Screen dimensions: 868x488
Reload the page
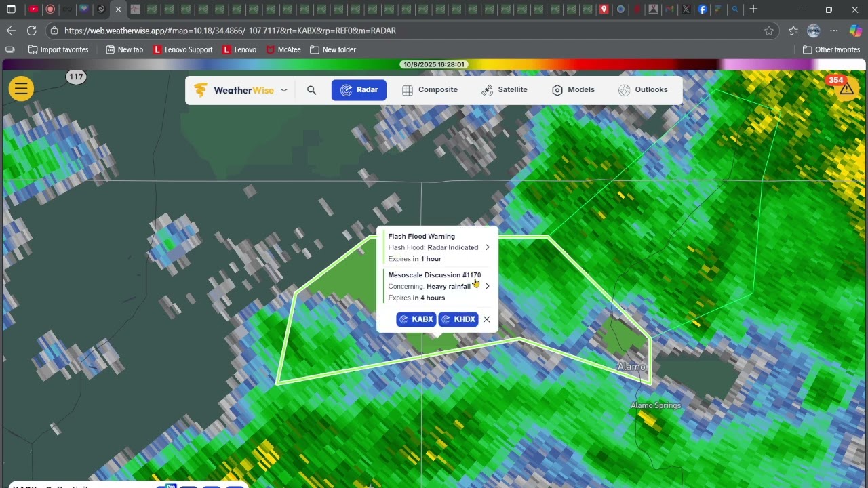(x=31, y=30)
